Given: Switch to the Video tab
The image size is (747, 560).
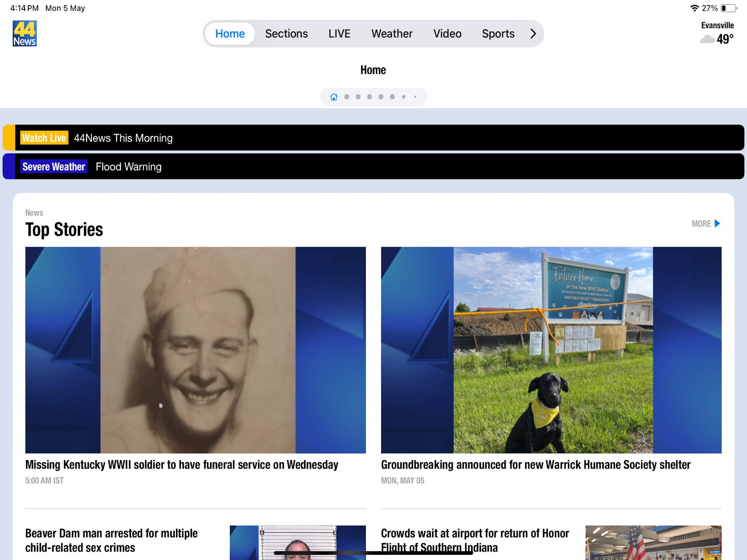Looking at the screenshot, I should pyautogui.click(x=447, y=33).
